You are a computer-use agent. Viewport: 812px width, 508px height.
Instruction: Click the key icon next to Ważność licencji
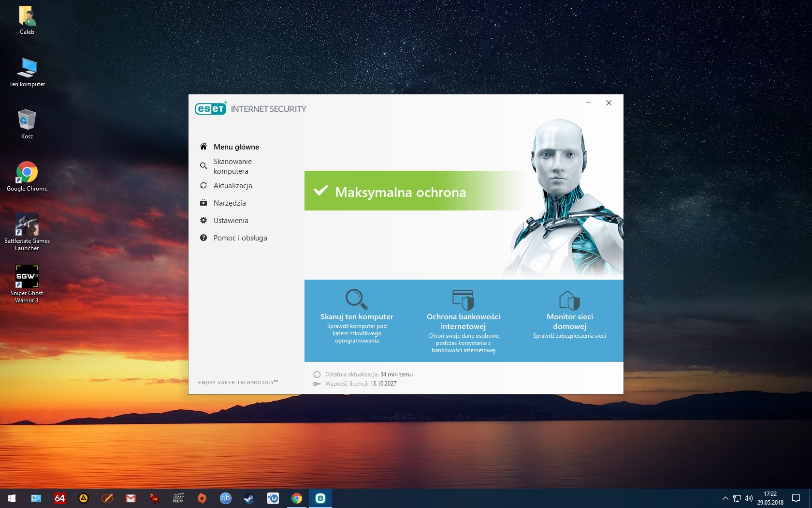click(x=317, y=384)
